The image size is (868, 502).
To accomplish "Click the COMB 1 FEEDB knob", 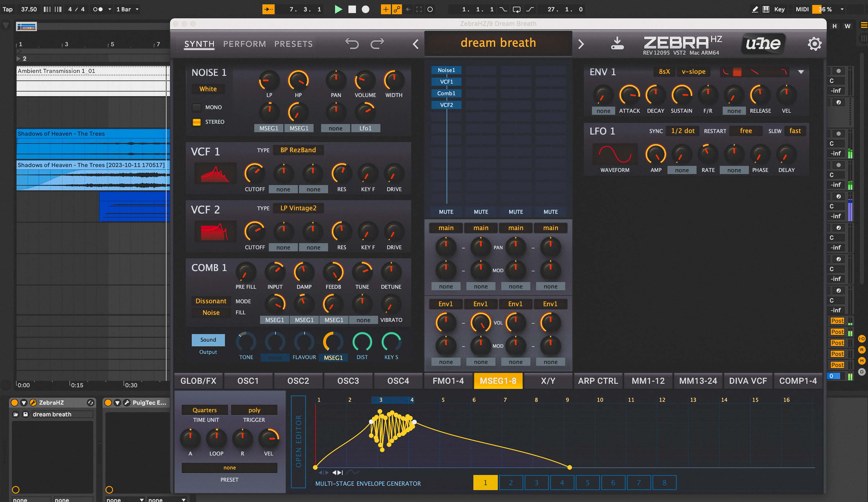I will pos(333,272).
